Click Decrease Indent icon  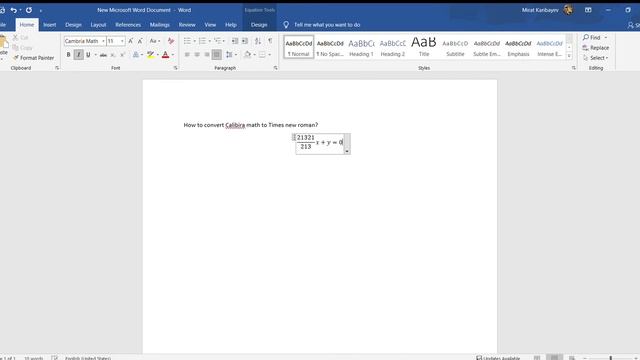pyautogui.click(x=235, y=41)
